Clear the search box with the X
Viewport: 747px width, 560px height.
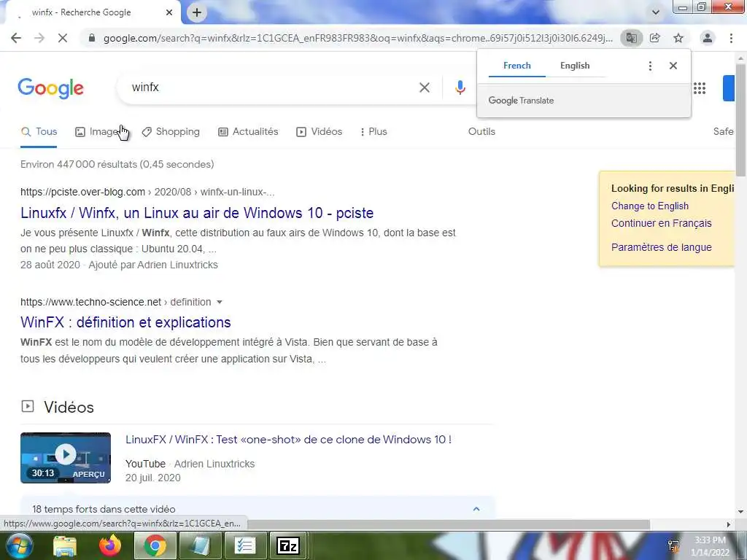click(425, 87)
